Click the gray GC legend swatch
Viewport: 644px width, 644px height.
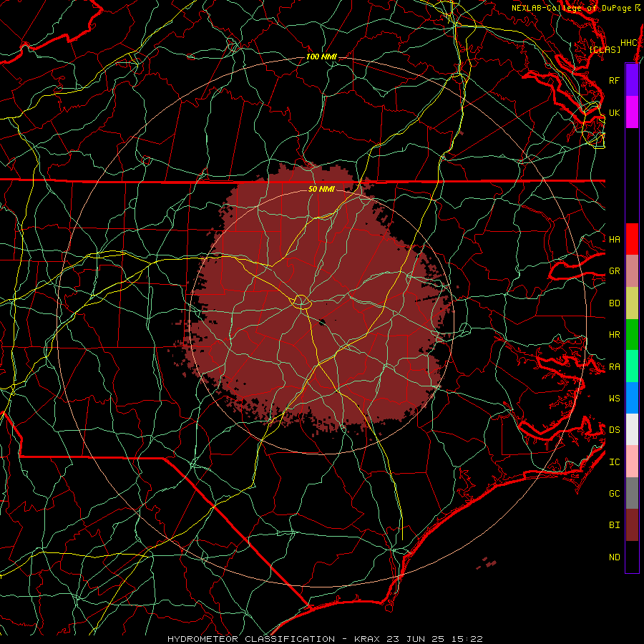tap(632, 493)
